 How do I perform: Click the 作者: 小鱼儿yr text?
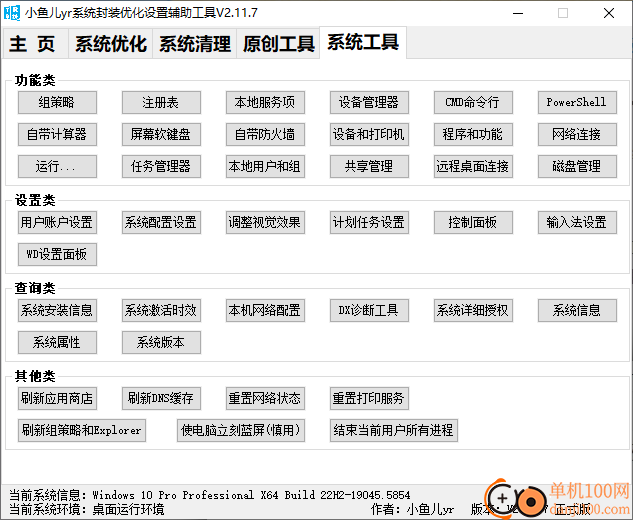point(413,509)
